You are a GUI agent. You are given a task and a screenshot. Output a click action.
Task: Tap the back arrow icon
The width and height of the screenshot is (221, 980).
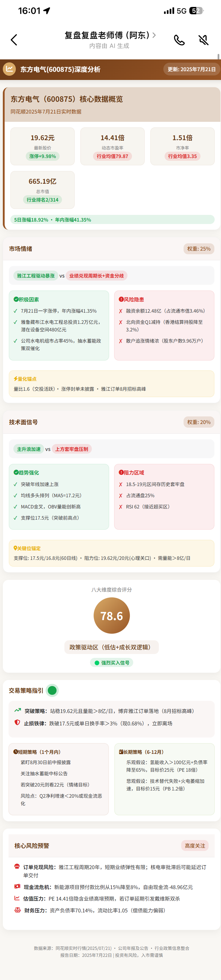pyautogui.click(x=14, y=40)
